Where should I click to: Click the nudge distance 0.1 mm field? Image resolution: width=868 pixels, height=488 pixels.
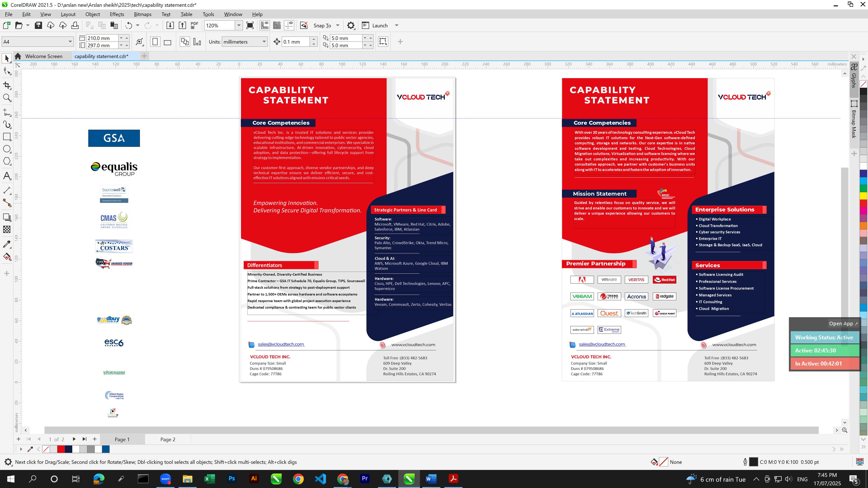(295, 42)
